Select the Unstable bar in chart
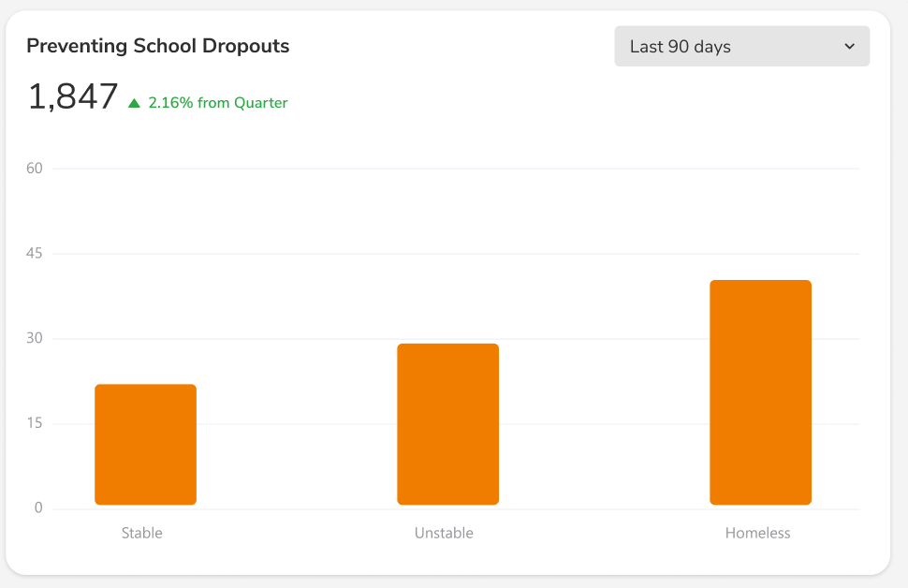Screen dimensions: 908x588 (x=447, y=424)
